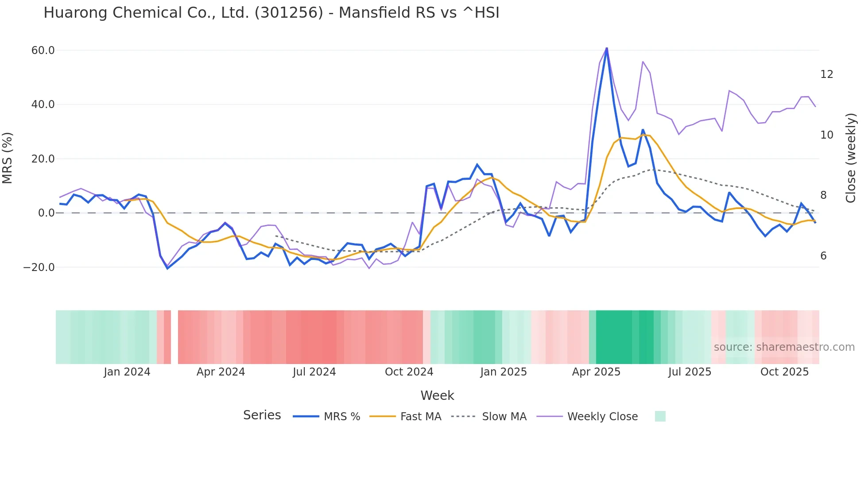Click the source: sharemaestro.com text
The width and height of the screenshot is (868, 488).
784,347
